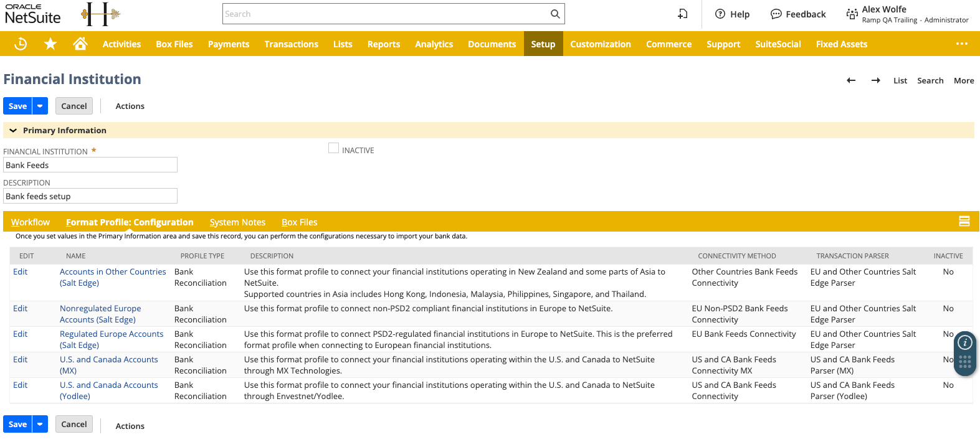The height and width of the screenshot is (447, 980).
Task: Open the Documents menu
Action: pyautogui.click(x=492, y=44)
